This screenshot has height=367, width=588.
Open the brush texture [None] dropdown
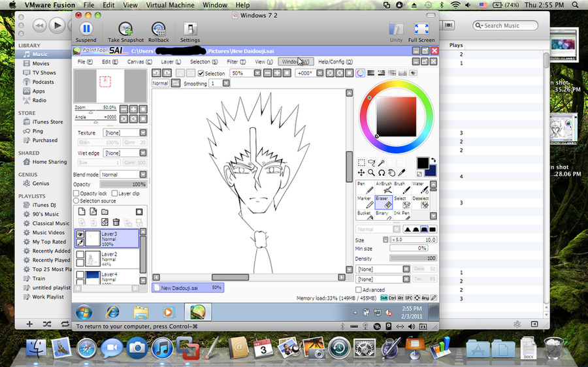click(406, 279)
